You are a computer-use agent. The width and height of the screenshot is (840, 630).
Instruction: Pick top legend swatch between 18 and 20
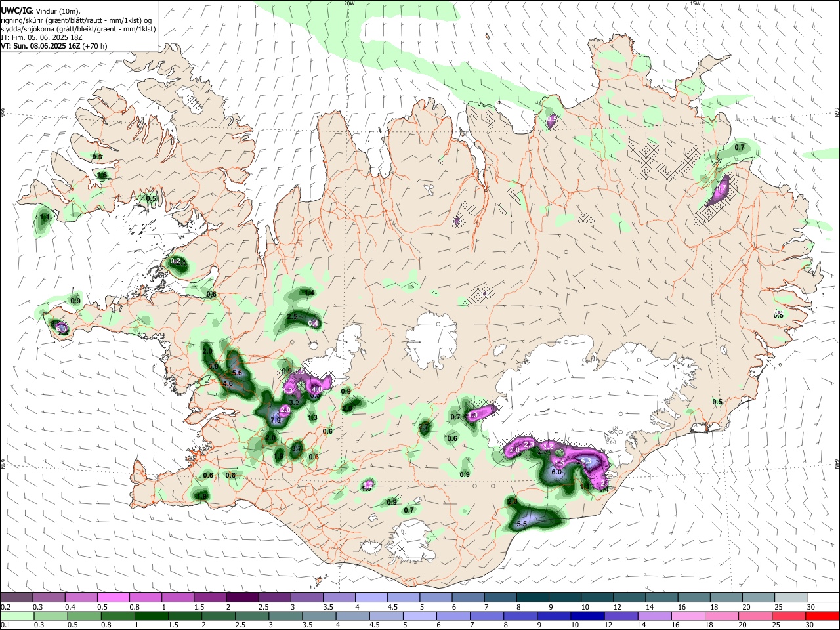click(x=726, y=597)
